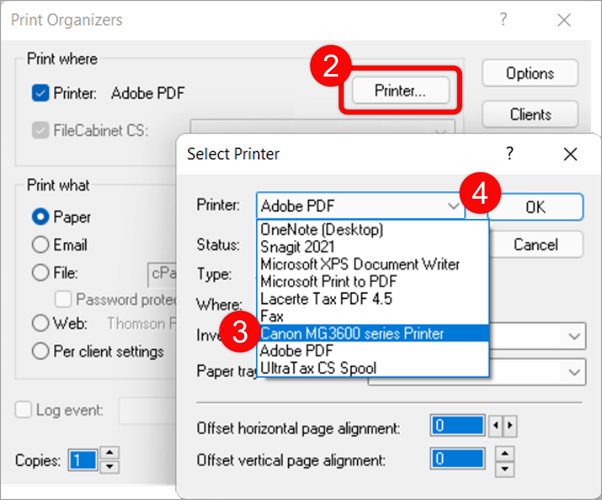
Task: Select the Email radio button
Action: [41, 244]
